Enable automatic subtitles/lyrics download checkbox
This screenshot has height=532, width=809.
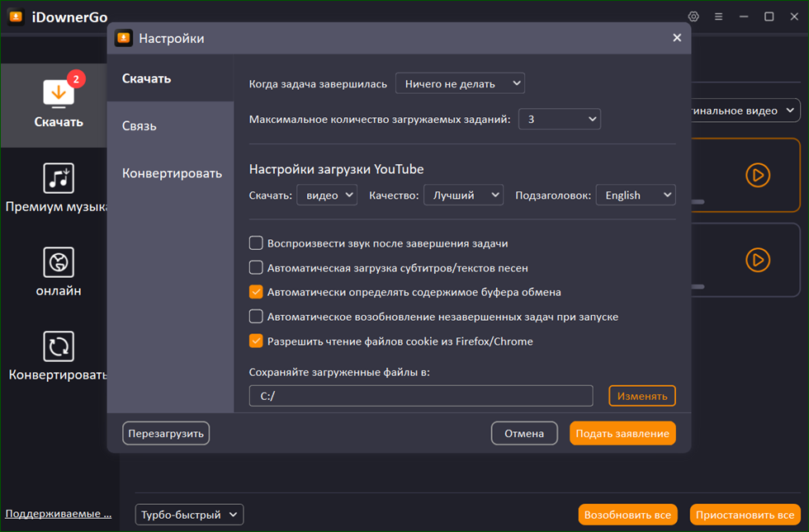tap(256, 267)
